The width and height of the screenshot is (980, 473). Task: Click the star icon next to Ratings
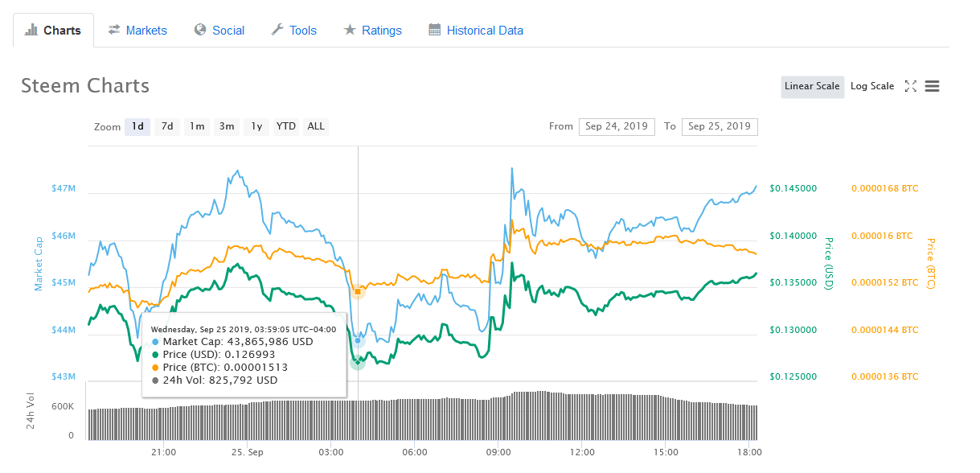(350, 30)
